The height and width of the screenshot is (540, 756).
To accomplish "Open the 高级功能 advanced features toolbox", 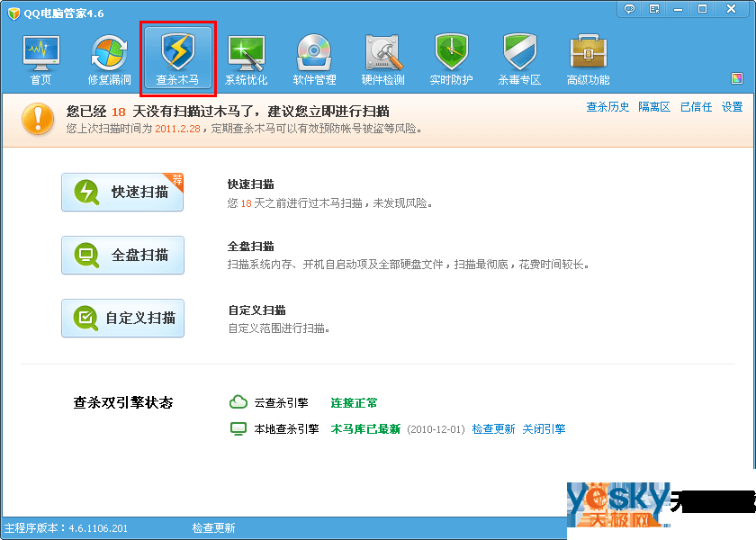I will (x=589, y=60).
